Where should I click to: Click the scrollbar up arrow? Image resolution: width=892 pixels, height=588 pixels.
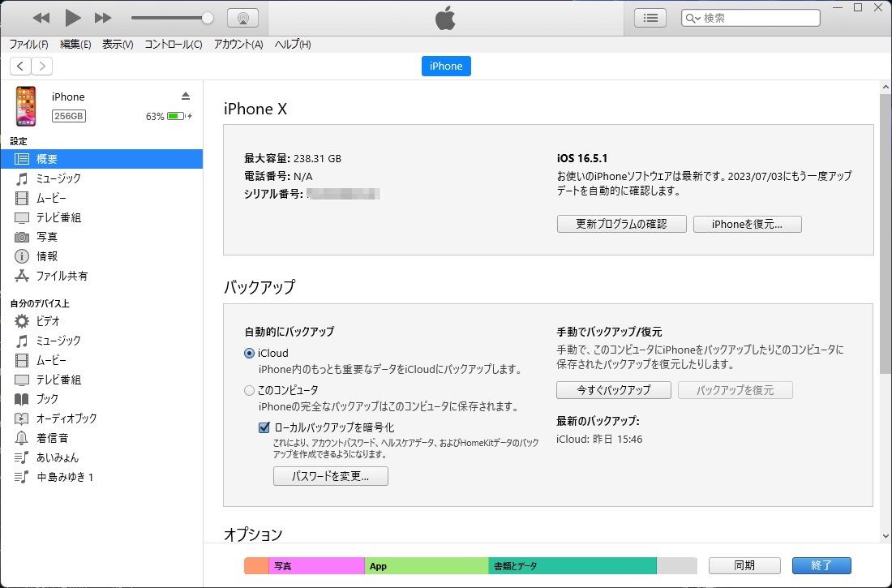click(886, 87)
